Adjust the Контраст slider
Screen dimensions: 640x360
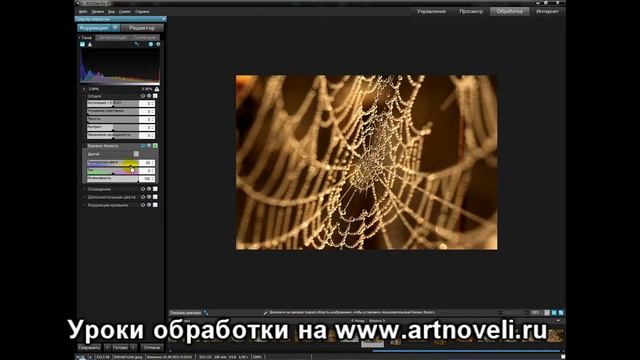(x=113, y=127)
